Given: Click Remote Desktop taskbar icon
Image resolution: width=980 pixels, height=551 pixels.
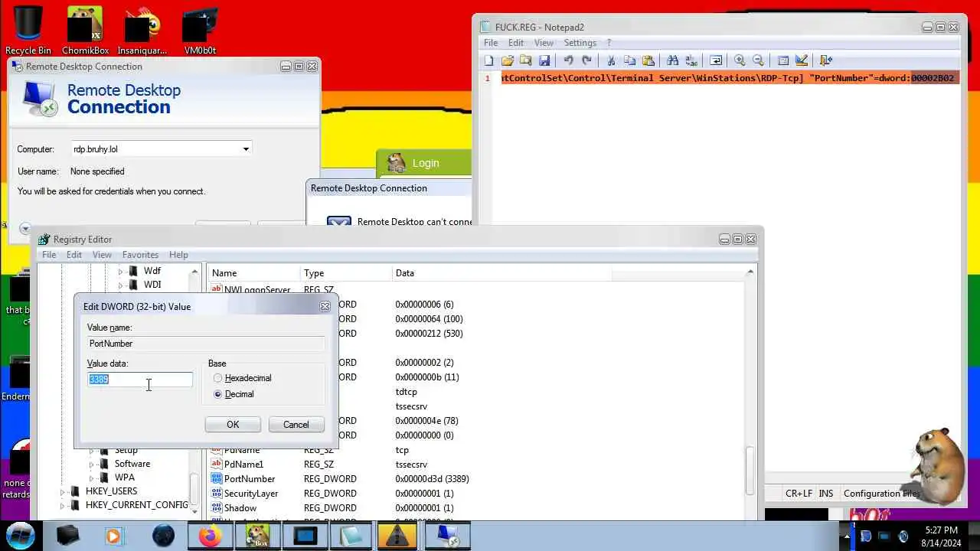Looking at the screenshot, I should pyautogui.click(x=447, y=536).
